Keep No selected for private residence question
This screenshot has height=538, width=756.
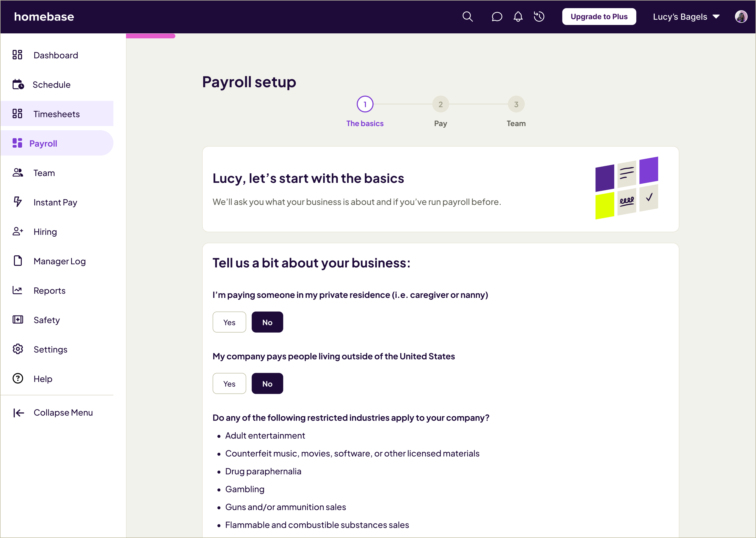point(267,322)
